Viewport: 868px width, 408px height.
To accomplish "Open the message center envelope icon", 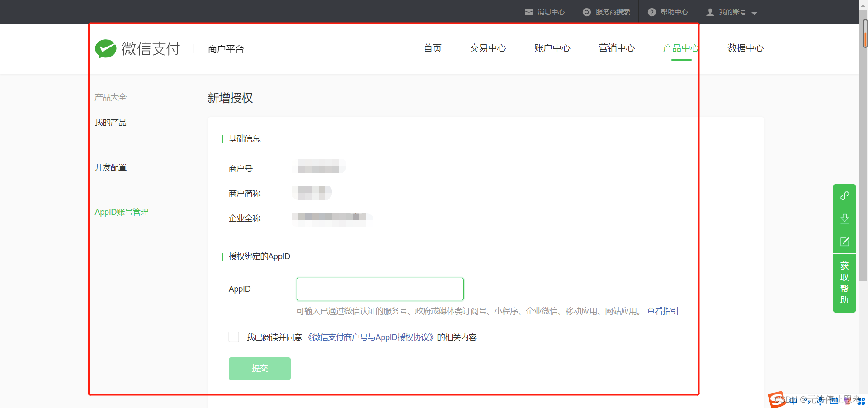I will coord(528,12).
